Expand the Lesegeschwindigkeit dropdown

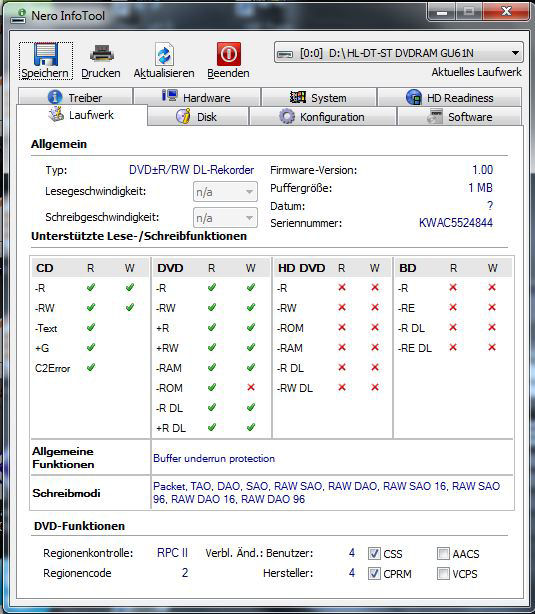point(225,192)
